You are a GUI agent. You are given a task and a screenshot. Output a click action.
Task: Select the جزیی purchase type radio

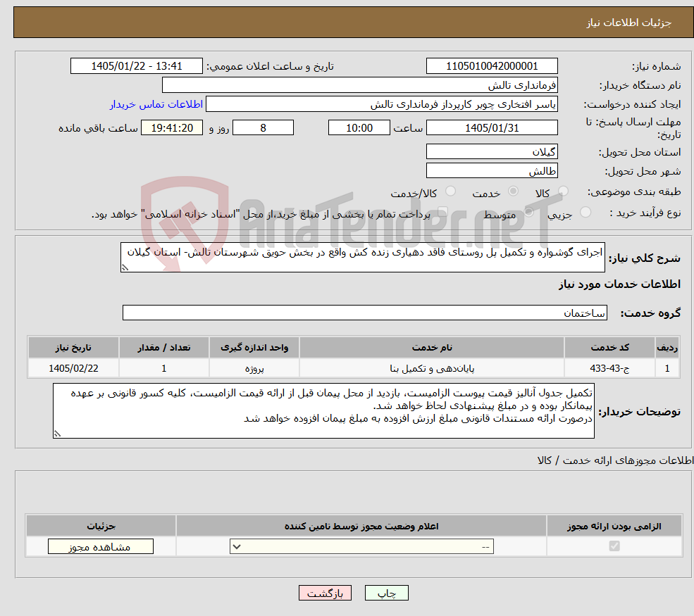click(x=585, y=212)
